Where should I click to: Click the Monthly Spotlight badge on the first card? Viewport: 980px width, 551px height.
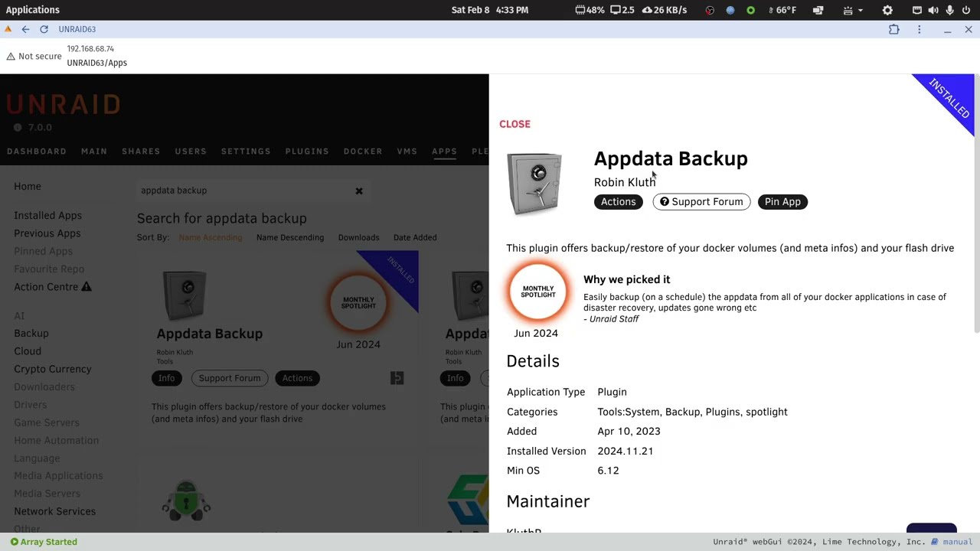pyautogui.click(x=358, y=303)
